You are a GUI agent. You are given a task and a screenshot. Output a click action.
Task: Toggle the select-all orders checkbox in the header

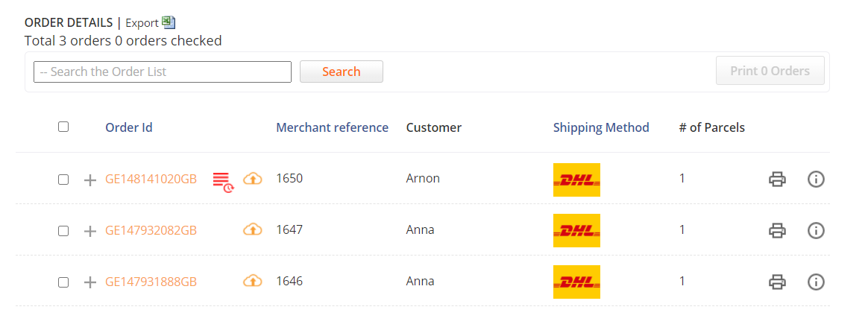[63, 127]
